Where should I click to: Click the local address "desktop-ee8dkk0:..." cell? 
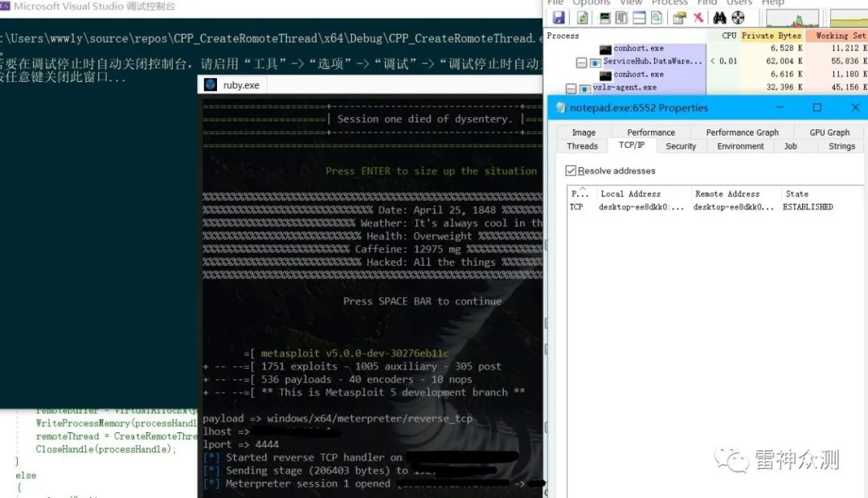[641, 207]
